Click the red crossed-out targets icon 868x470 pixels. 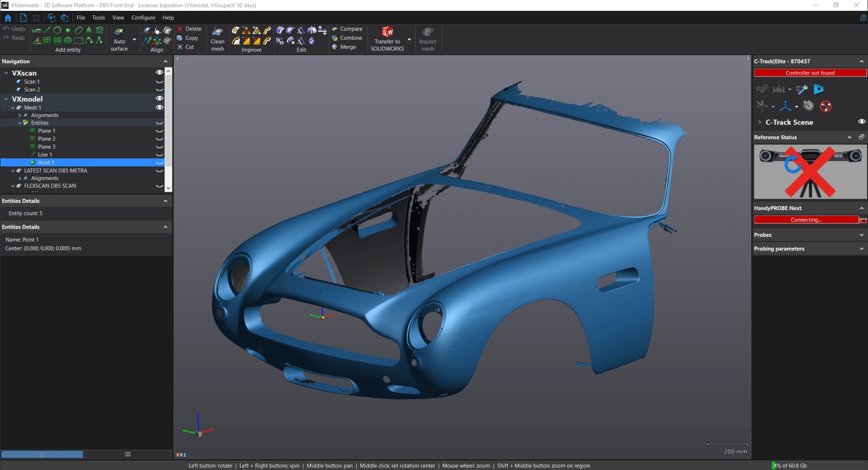pyautogui.click(x=826, y=106)
